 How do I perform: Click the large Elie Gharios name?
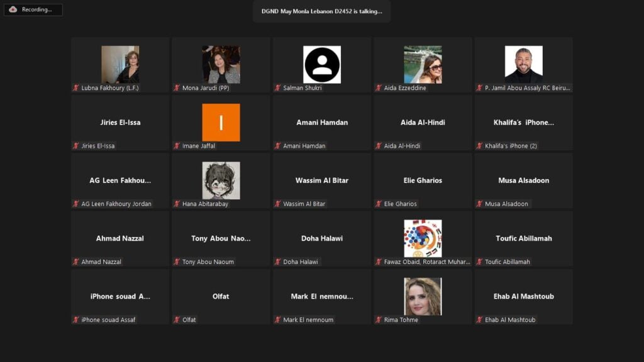423,180
